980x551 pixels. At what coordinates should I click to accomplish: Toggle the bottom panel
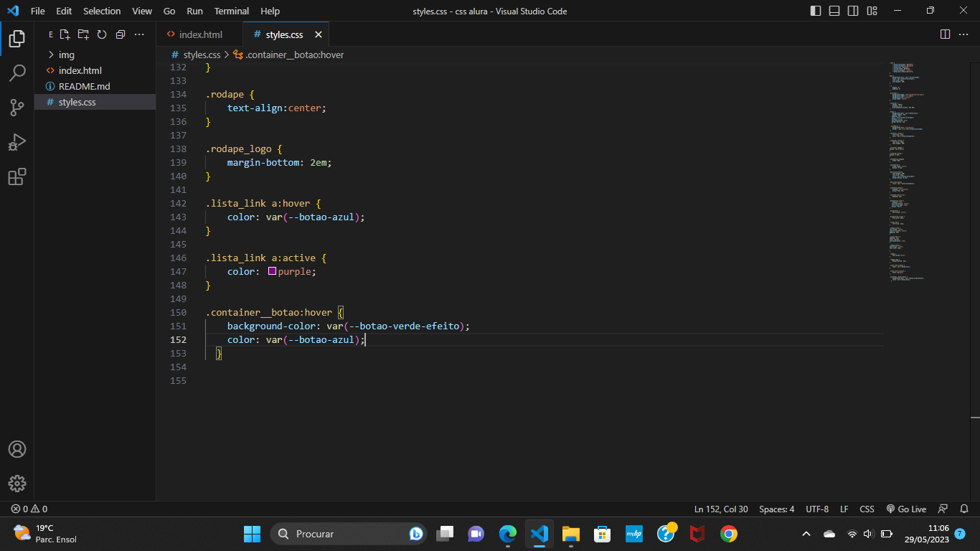point(834,11)
